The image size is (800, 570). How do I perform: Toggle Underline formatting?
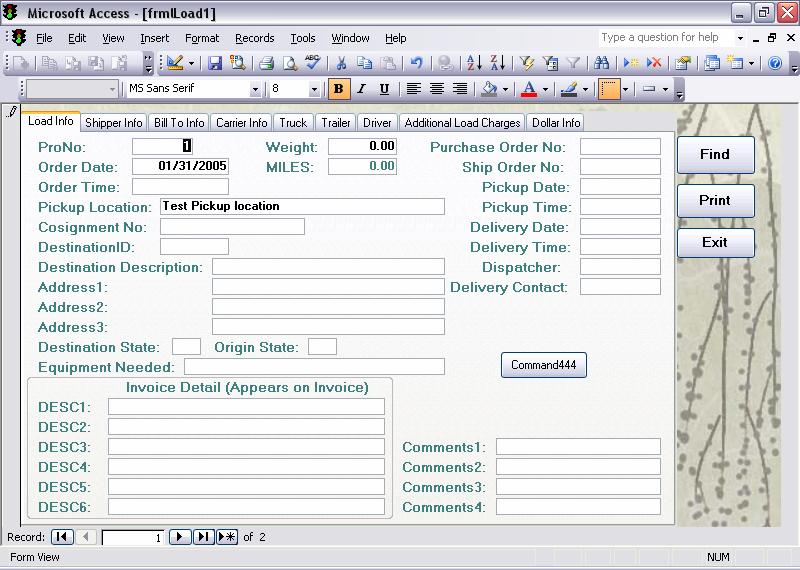(x=384, y=89)
